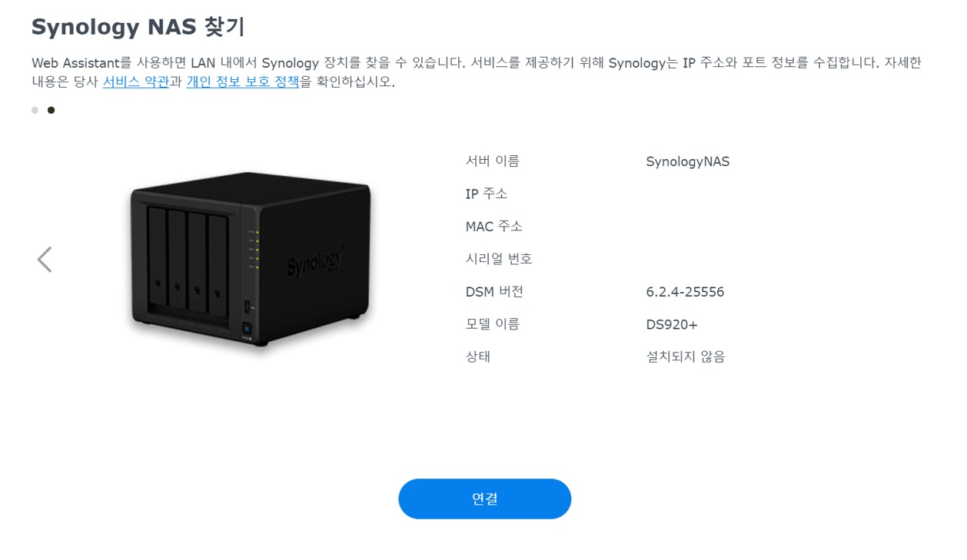The height and width of the screenshot is (560, 967).
Task: Click the 시리얼 번호 label
Action: [x=499, y=259]
